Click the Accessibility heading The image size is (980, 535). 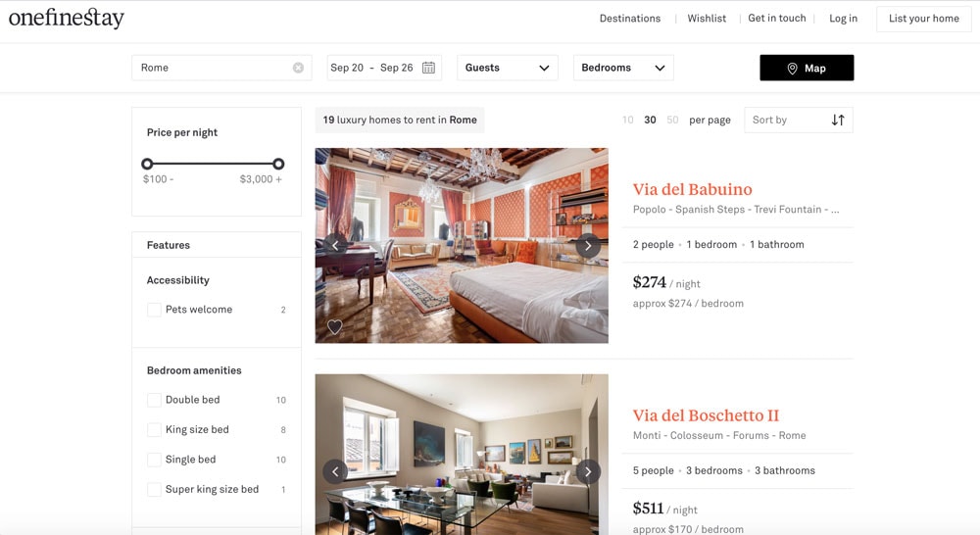coord(178,280)
